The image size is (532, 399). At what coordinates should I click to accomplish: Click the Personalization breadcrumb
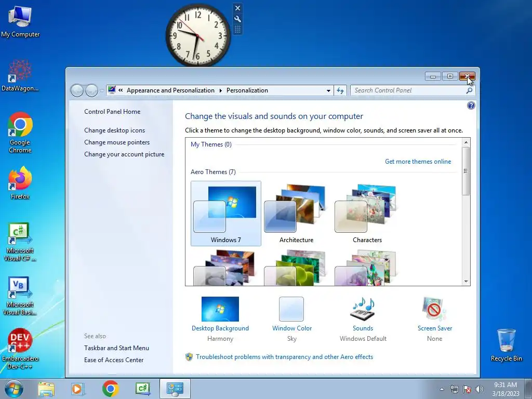click(247, 90)
